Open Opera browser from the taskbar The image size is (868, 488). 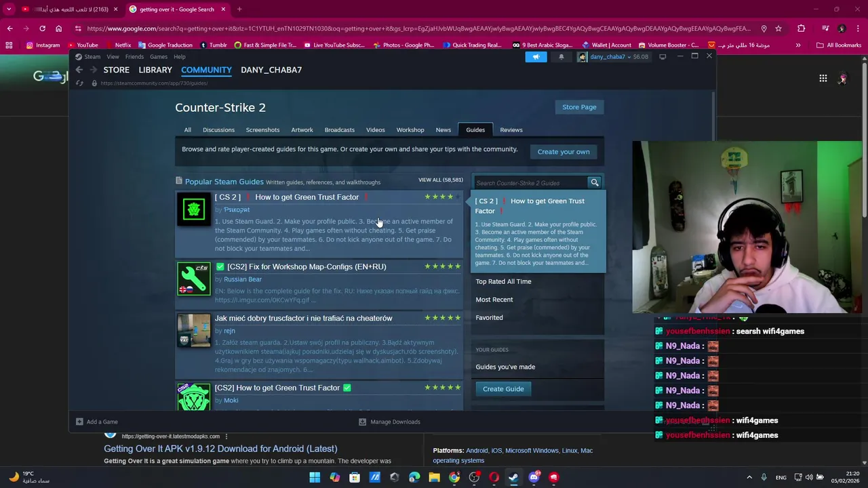click(x=494, y=477)
